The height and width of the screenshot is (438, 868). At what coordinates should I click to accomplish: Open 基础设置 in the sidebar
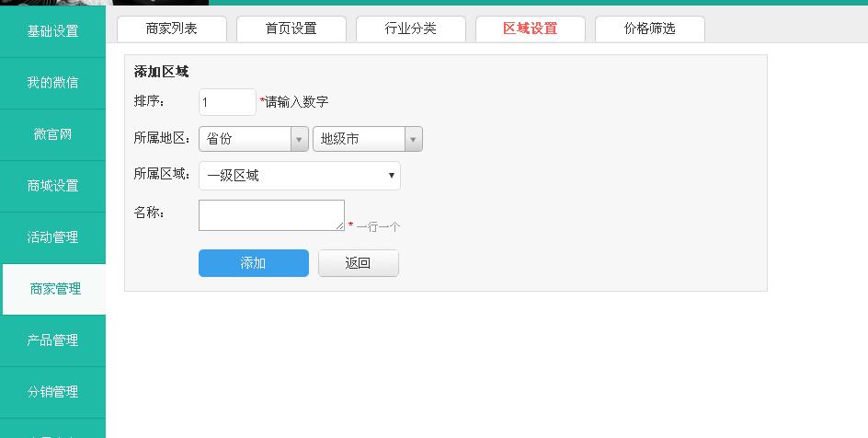pyautogui.click(x=52, y=31)
